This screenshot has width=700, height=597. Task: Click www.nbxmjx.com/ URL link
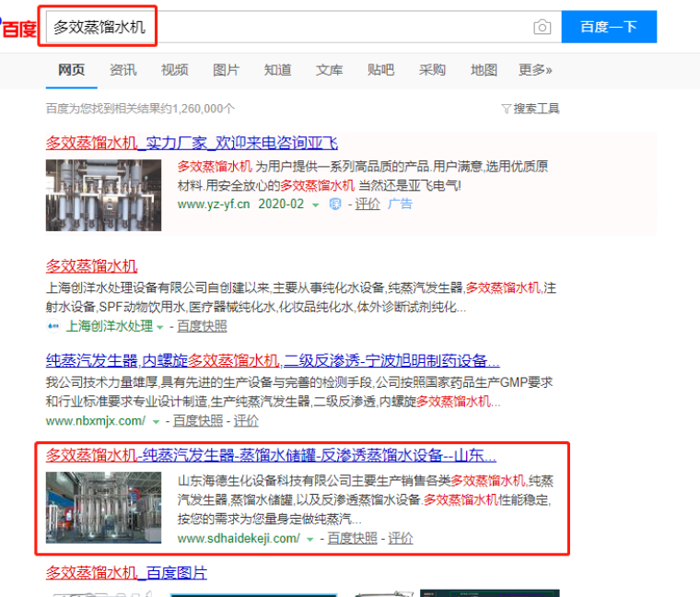click(96, 421)
